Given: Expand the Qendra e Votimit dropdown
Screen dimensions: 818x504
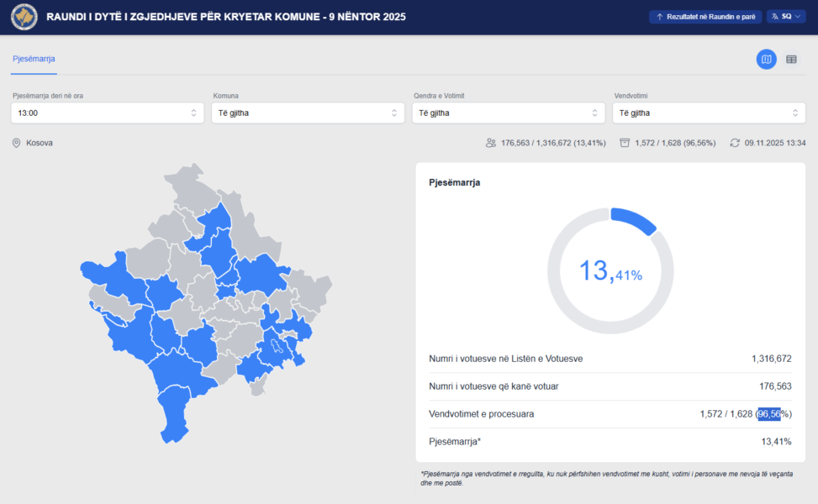Looking at the screenshot, I should (508, 113).
